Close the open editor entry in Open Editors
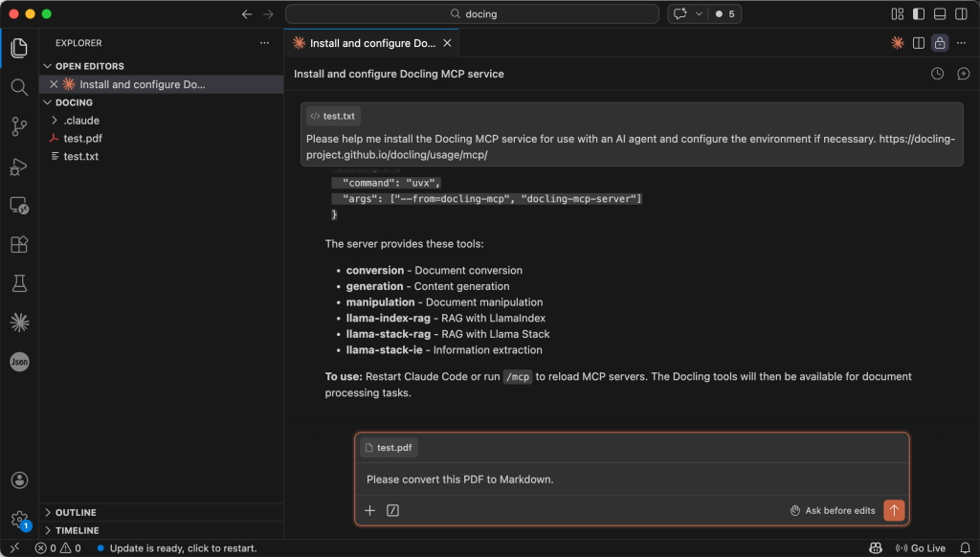This screenshot has width=980, height=557. point(54,84)
